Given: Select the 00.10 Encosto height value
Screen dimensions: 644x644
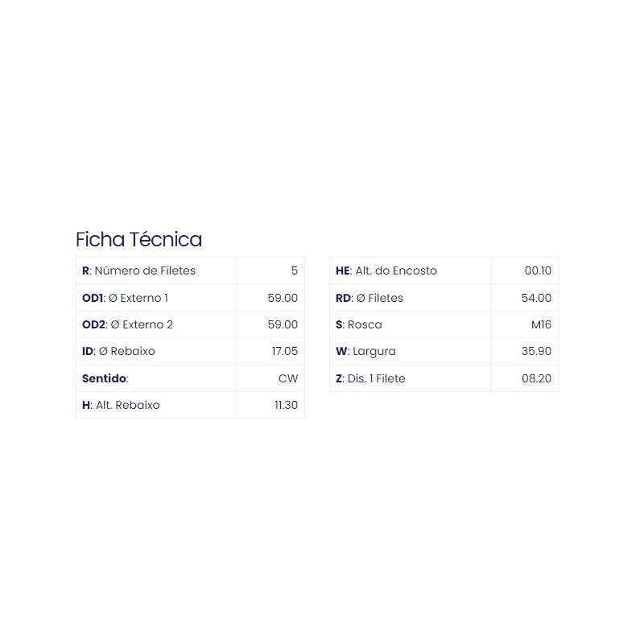Looking at the screenshot, I should click(x=538, y=271).
